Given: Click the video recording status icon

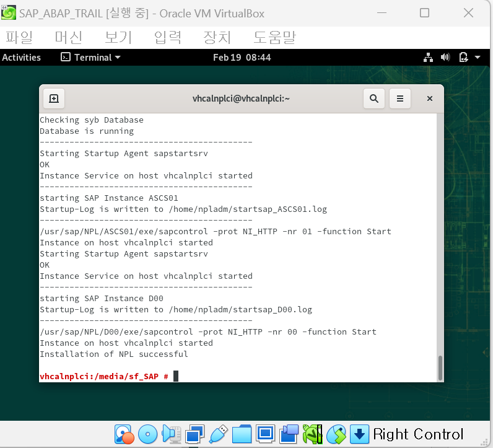Looking at the screenshot, I should coord(289,434).
